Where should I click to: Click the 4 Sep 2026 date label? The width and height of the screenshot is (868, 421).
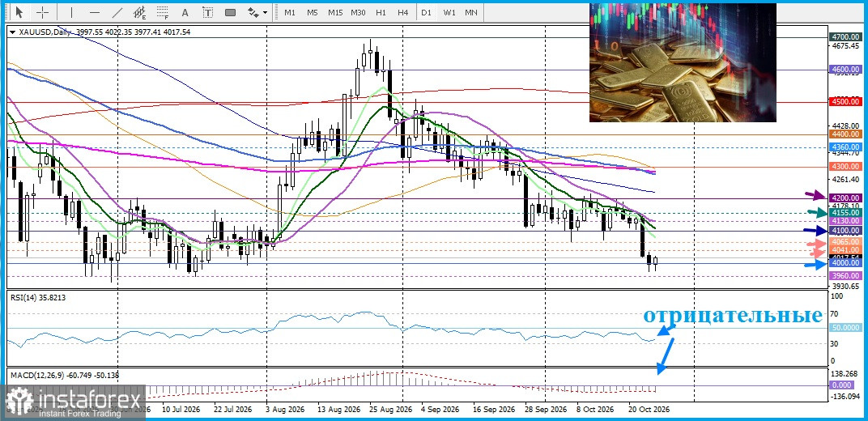pyautogui.click(x=439, y=410)
